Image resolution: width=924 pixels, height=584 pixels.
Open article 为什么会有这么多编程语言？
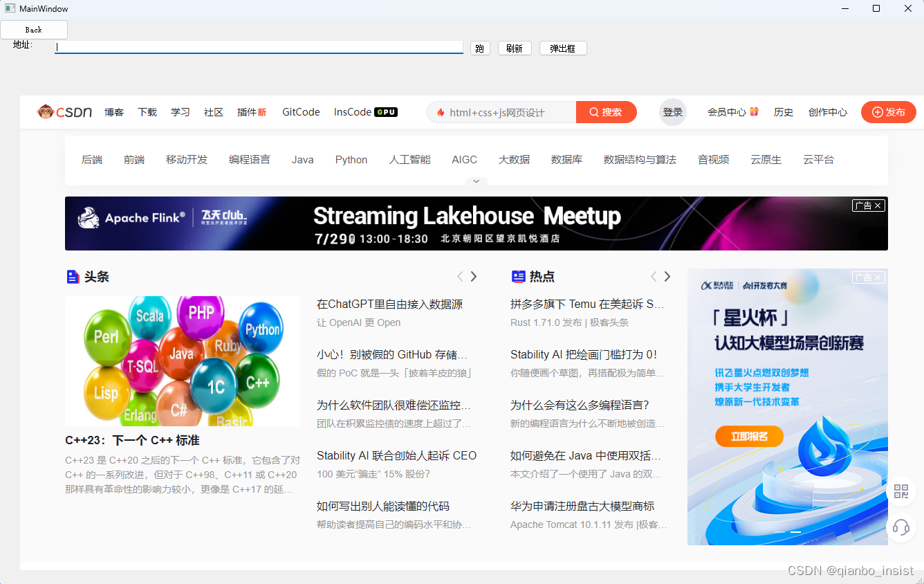pyautogui.click(x=580, y=405)
